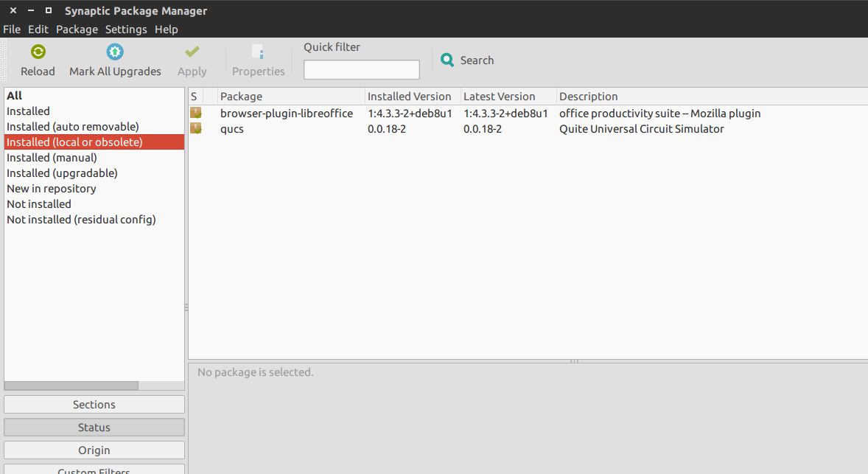The image size is (868, 474).
Task: Select Installed (upgradable) filter
Action: tap(94, 173)
